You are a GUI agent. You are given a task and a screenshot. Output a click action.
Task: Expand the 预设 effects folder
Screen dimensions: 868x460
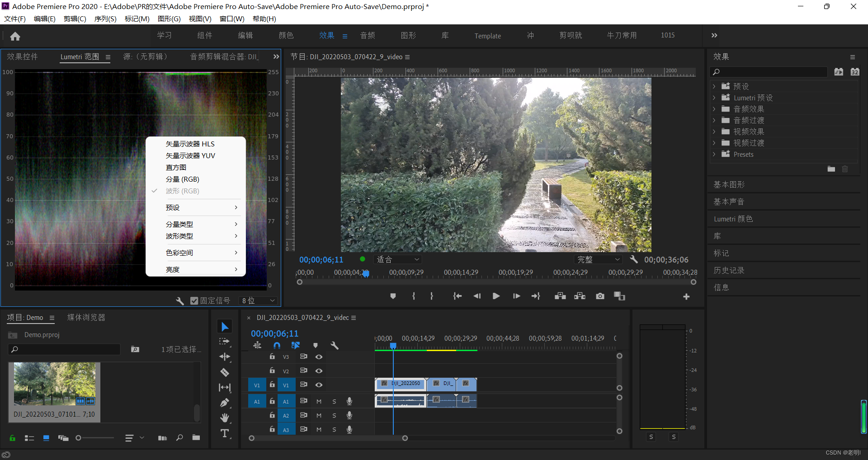[x=714, y=86]
